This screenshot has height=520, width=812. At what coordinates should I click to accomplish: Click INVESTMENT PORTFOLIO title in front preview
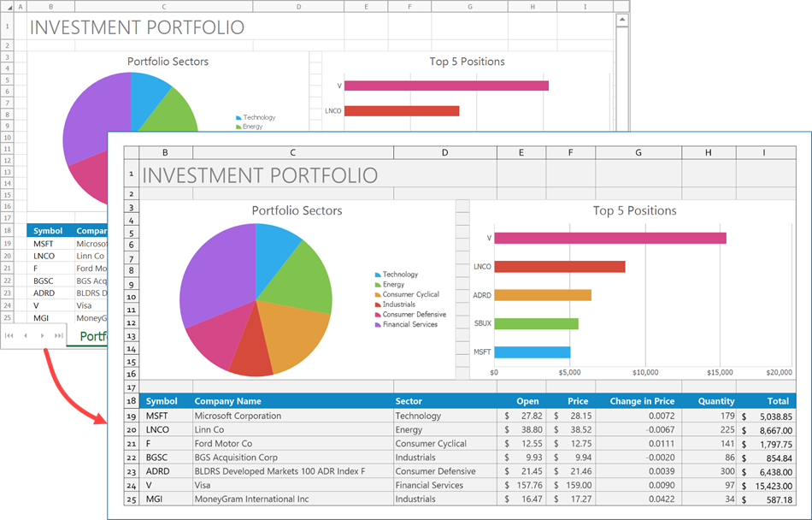[260, 175]
